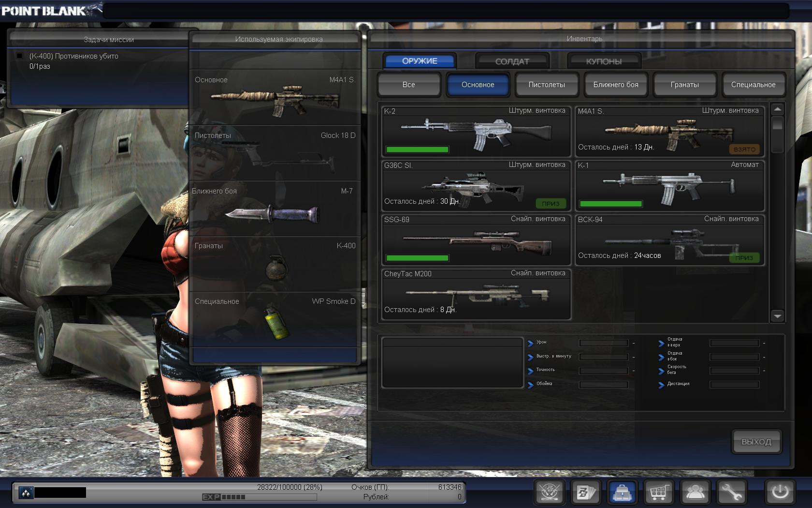Image resolution: width=812 pixels, height=508 pixels.
Task: Open settings with the wrench icon
Action: 732,493
